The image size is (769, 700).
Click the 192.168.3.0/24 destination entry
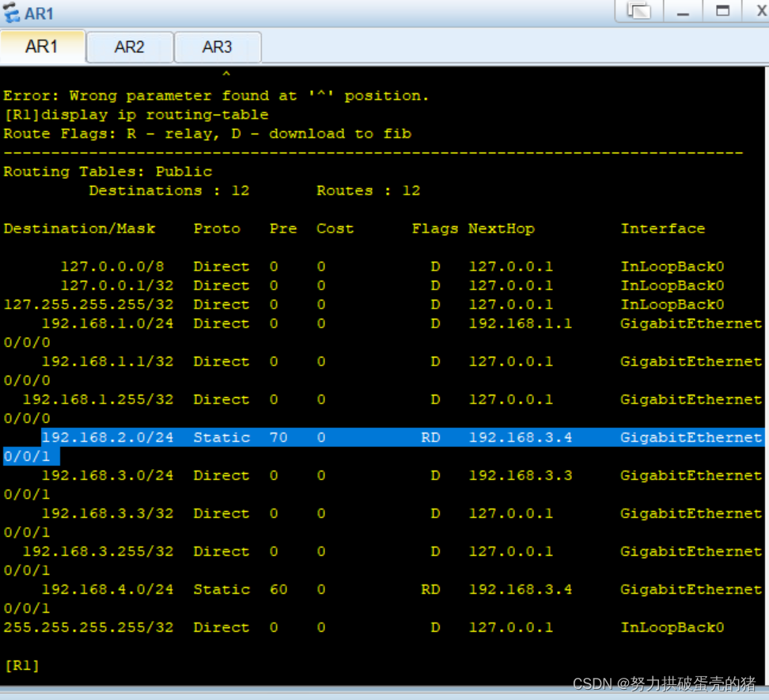(x=108, y=475)
